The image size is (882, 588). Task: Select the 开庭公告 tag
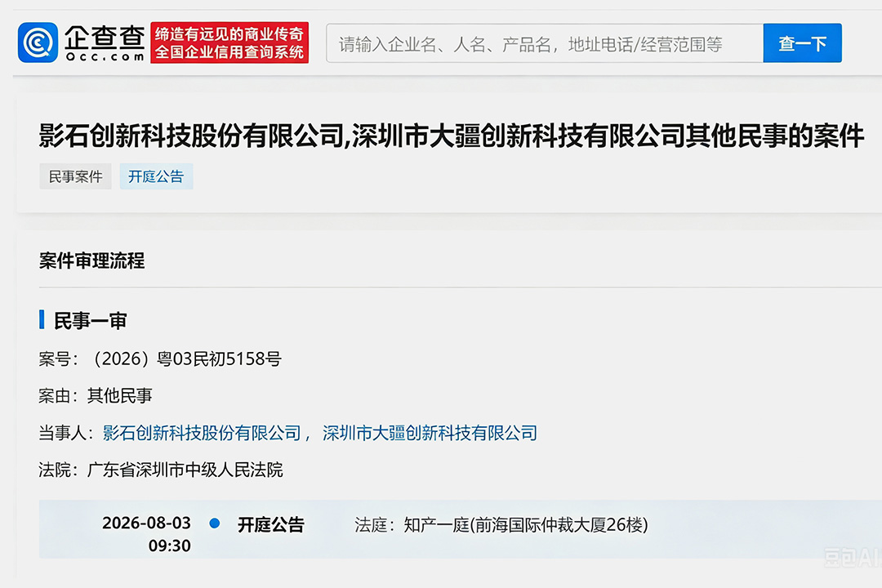coord(156,176)
